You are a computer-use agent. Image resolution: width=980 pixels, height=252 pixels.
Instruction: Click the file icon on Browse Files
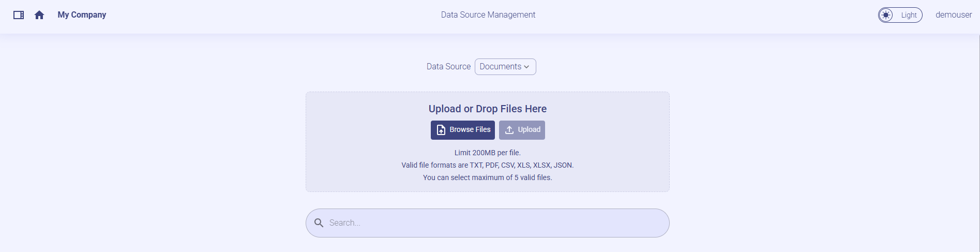(x=441, y=130)
